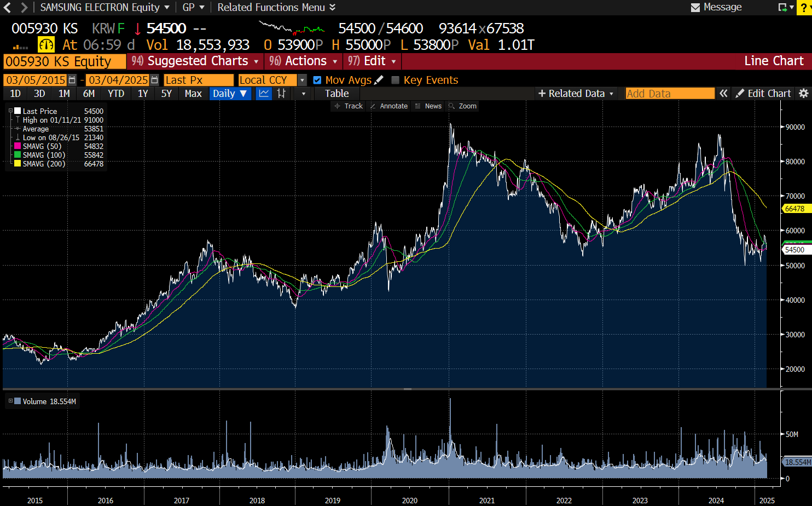The image size is (812, 506).
Task: Open the Related Data dropdown
Action: (x=576, y=94)
